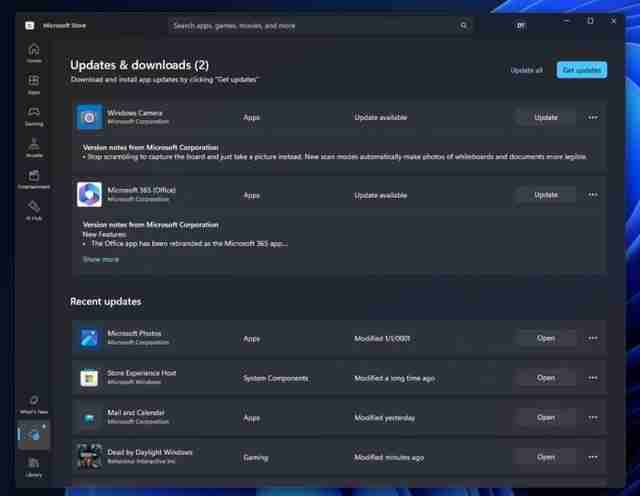Image resolution: width=640 pixels, height=496 pixels.
Task: Expand Microsoft 365 notes with Show more
Action: (101, 260)
